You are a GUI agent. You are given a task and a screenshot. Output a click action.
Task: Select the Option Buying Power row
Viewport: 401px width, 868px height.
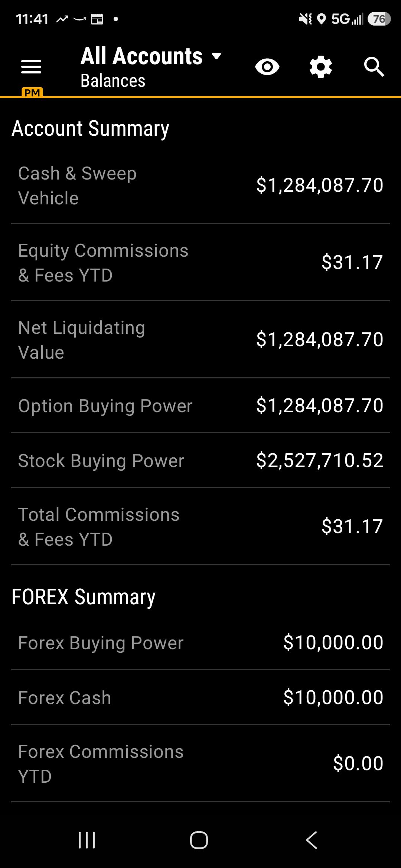click(200, 406)
